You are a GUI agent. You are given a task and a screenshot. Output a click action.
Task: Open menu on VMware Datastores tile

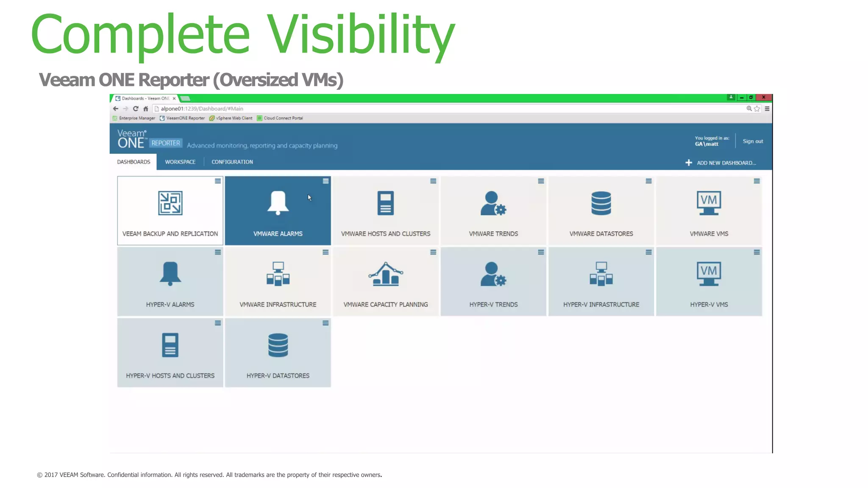(x=648, y=181)
